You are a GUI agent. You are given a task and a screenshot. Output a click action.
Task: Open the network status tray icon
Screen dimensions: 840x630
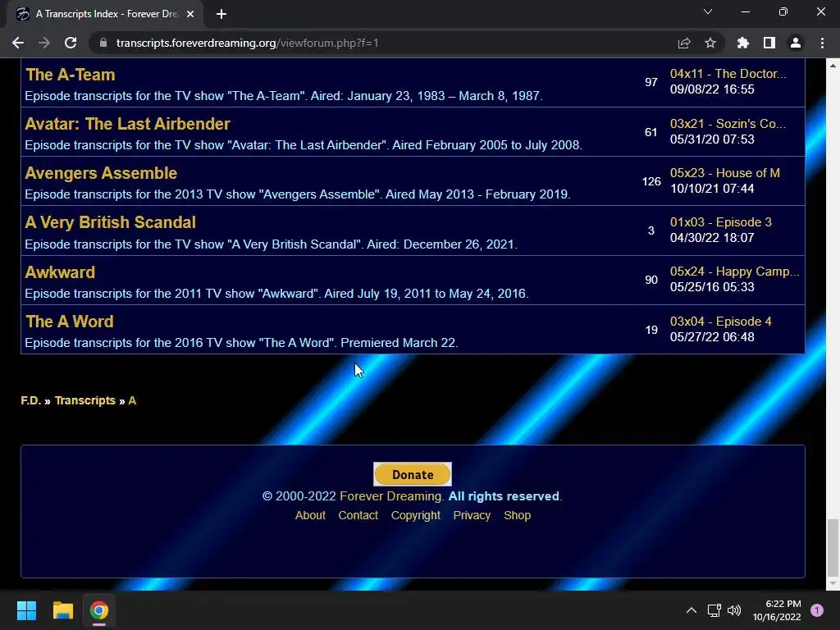point(714,610)
